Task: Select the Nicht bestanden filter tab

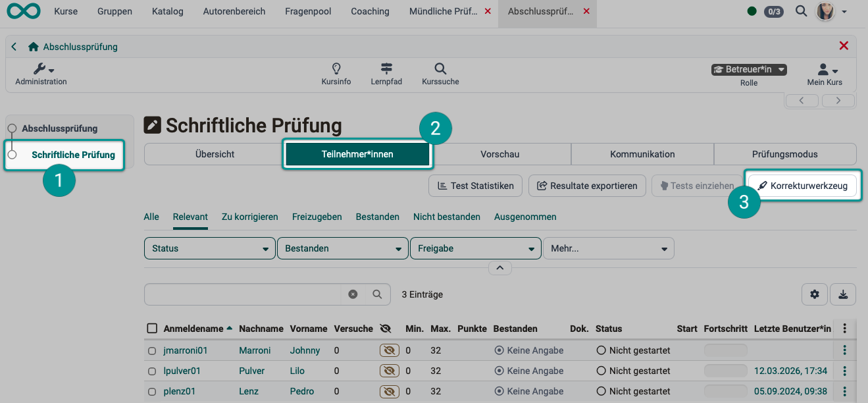Action: click(x=447, y=217)
